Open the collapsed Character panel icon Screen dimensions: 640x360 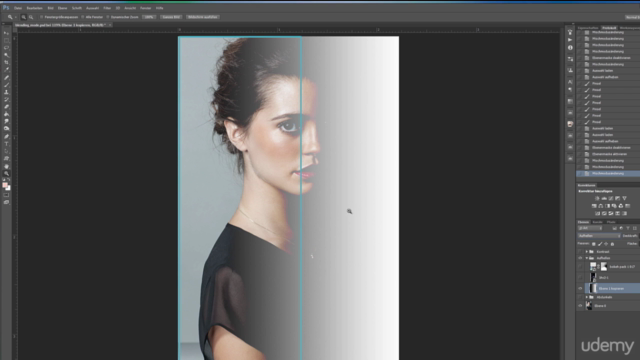point(570,82)
